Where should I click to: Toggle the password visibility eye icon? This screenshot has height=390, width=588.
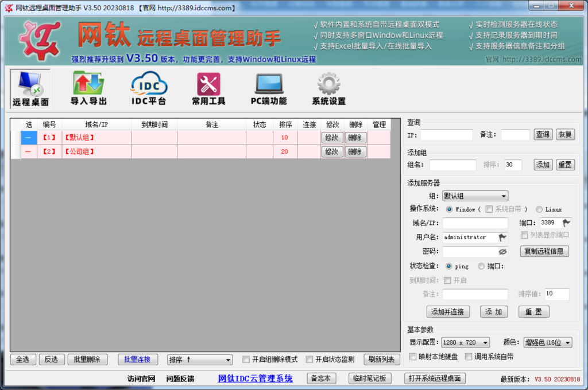(504, 251)
